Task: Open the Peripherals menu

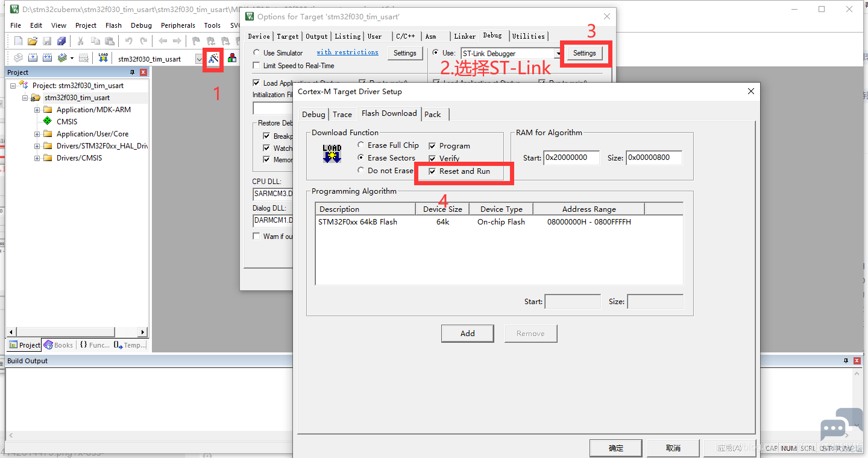Action: pos(178,25)
